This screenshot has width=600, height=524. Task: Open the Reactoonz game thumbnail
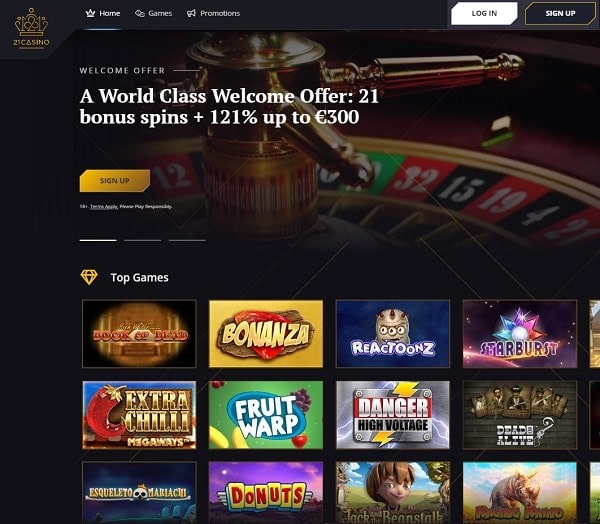click(393, 334)
